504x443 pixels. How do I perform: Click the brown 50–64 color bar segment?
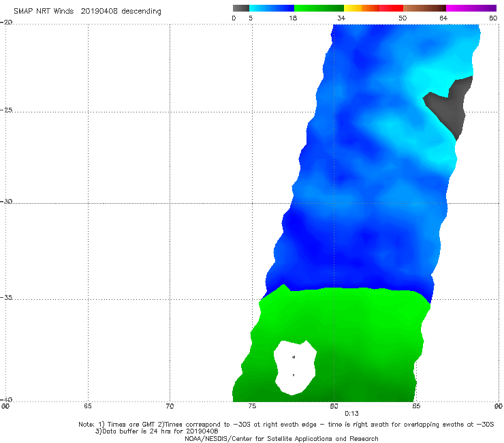pyautogui.click(x=424, y=8)
